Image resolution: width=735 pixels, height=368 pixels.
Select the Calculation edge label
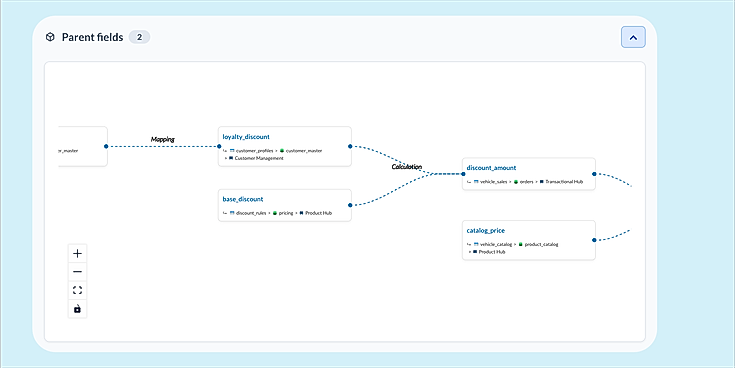click(x=407, y=166)
